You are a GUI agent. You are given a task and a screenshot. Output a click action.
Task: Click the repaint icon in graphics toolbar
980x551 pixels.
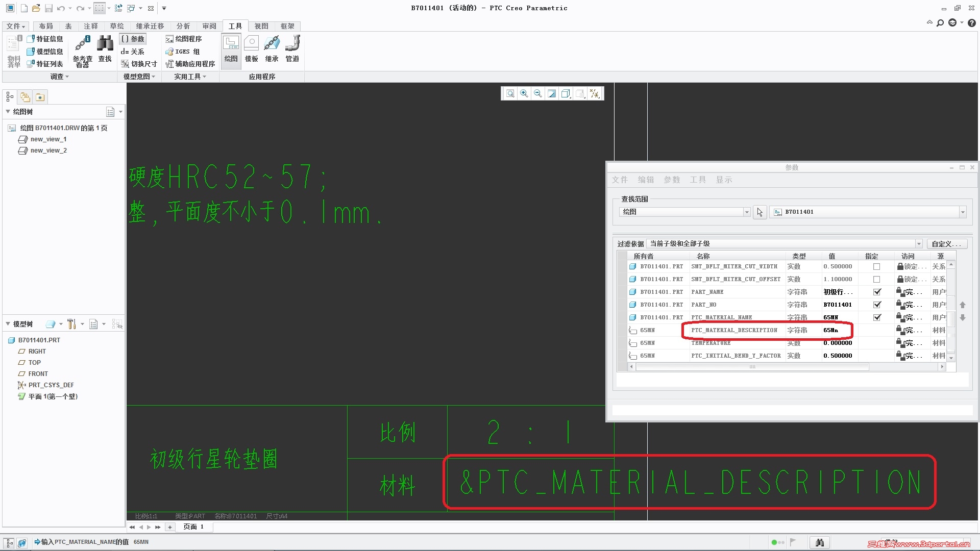pyautogui.click(x=552, y=93)
